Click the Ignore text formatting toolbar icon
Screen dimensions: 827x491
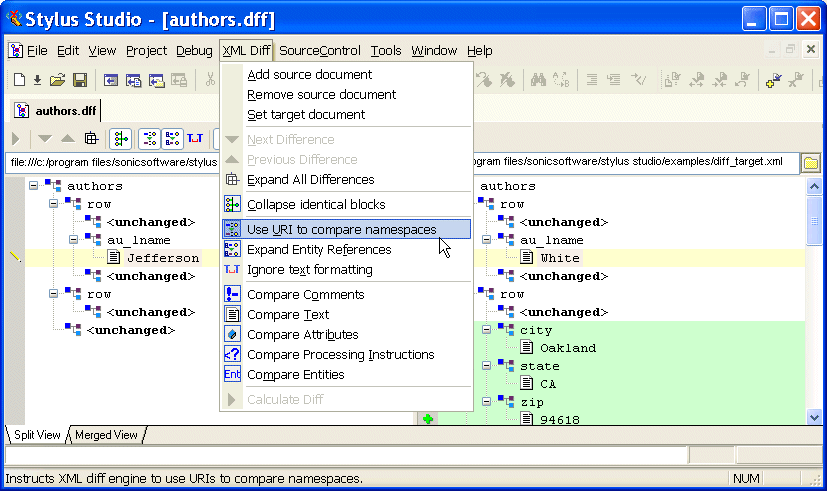(x=195, y=139)
